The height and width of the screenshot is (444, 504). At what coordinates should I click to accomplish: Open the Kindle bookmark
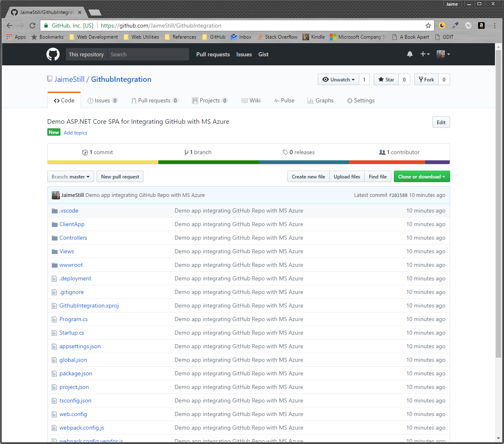click(314, 37)
